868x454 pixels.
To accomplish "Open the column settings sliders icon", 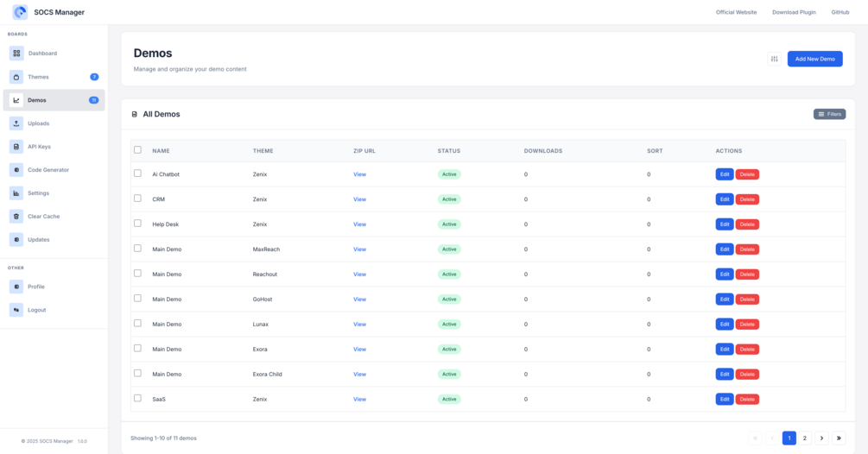I will (x=774, y=59).
